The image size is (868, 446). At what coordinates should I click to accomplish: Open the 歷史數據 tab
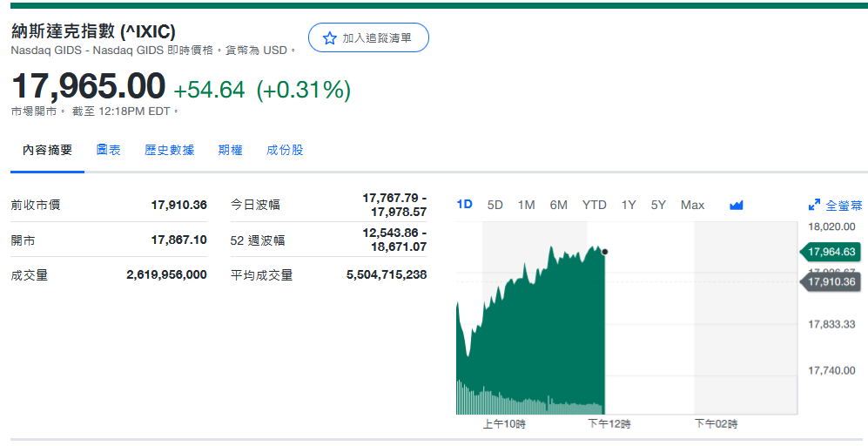click(169, 150)
